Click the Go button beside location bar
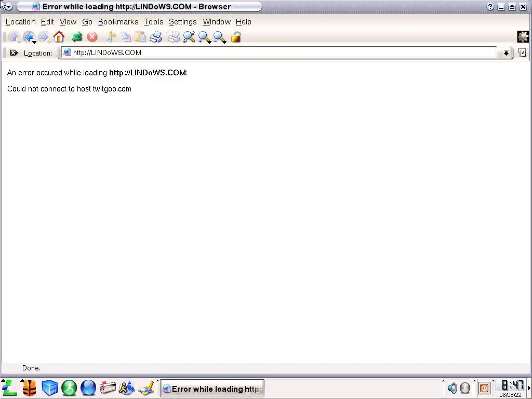The image size is (532, 399). click(522, 52)
